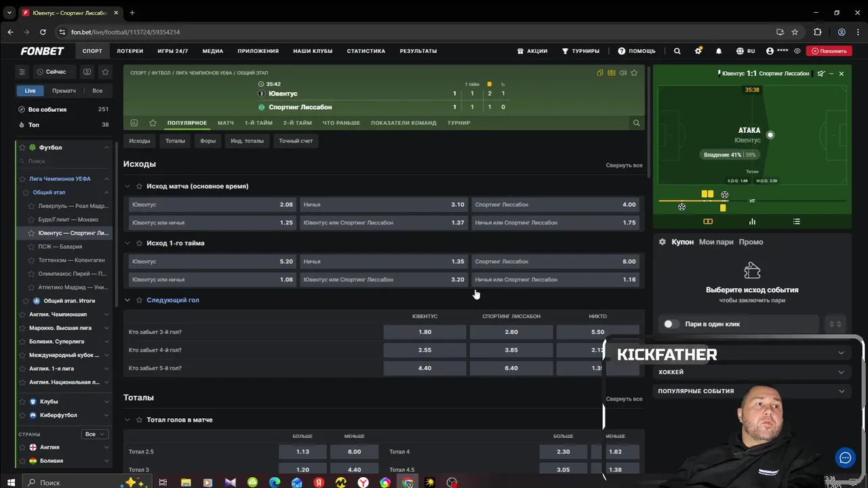Viewport: 868px width, 488px height.
Task: Open tracker bar chart statistics
Action: point(752,222)
